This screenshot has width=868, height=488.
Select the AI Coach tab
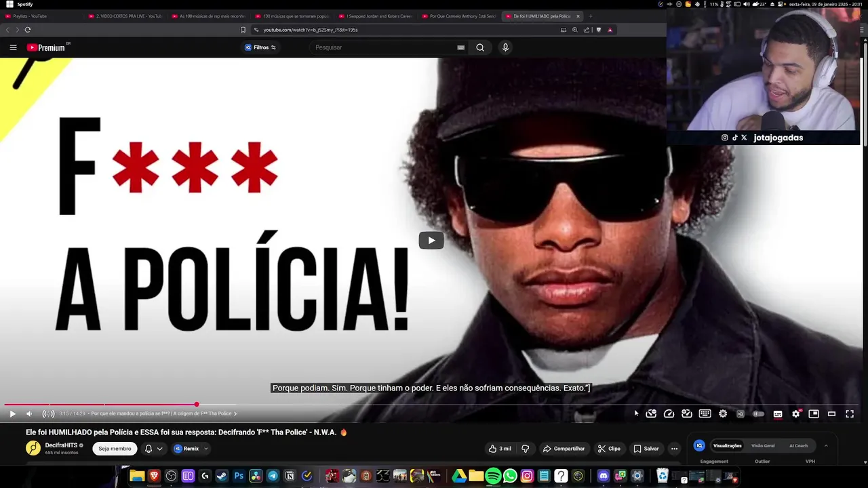798,446
